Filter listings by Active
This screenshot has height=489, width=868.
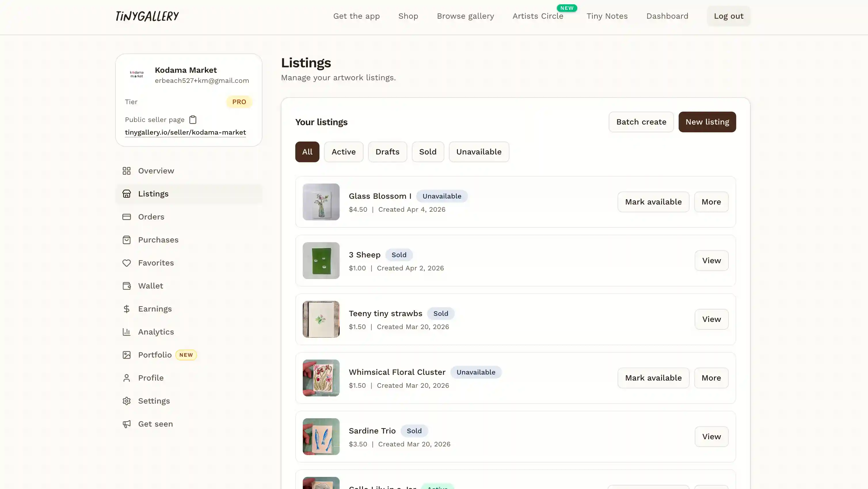pyautogui.click(x=343, y=152)
